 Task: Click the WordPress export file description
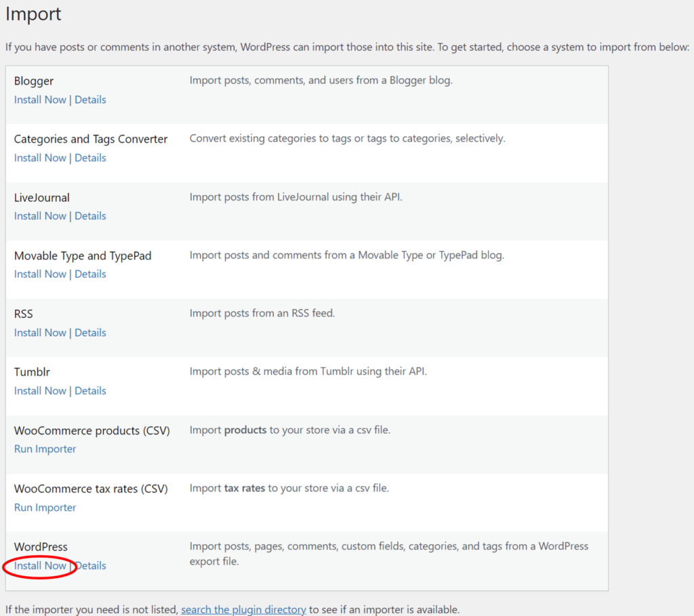[388, 554]
